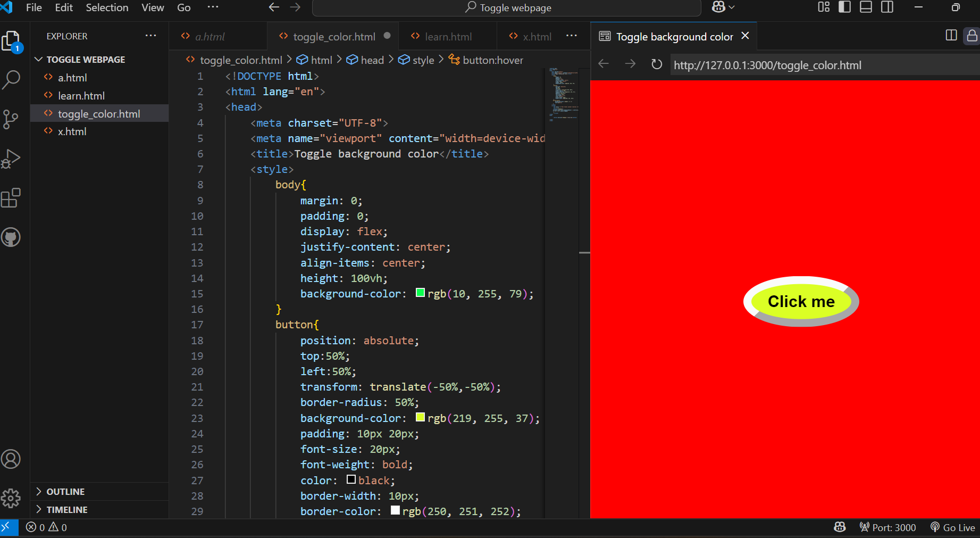Click the style segment in the breadcrumb
Screen dimensions: 980x538
(416, 60)
